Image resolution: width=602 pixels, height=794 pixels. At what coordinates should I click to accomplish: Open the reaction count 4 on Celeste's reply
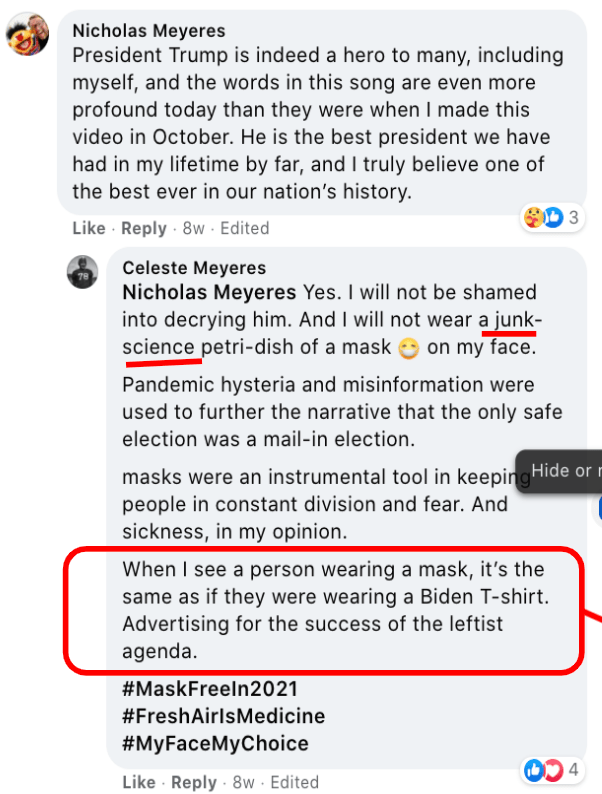tap(574, 770)
